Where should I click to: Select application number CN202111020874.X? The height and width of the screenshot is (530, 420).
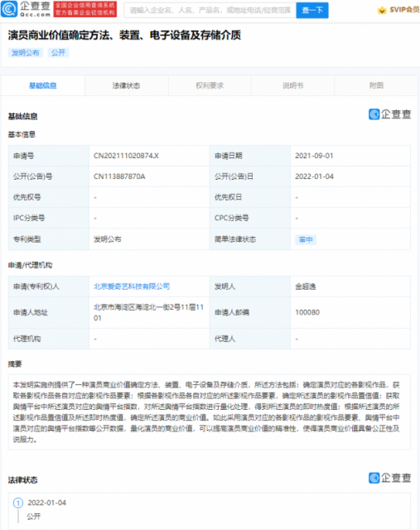(x=126, y=156)
